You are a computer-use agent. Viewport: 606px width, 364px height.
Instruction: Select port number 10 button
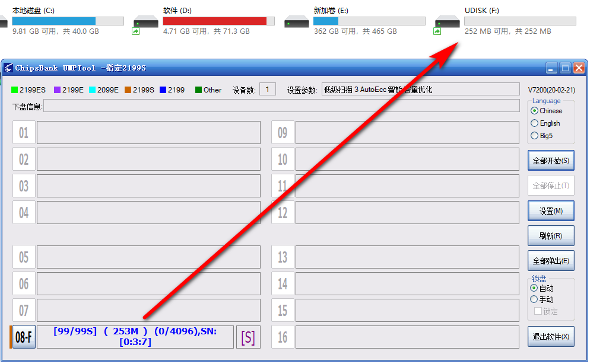[283, 159]
